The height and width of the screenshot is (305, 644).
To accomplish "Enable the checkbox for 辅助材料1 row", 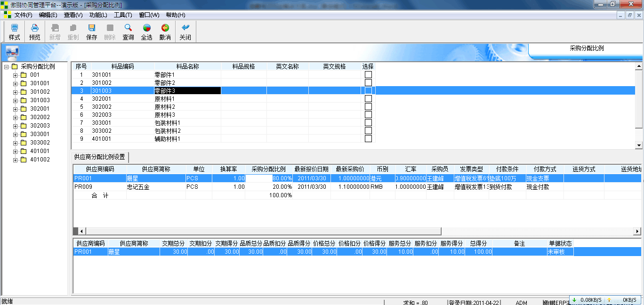I will 368,139.
